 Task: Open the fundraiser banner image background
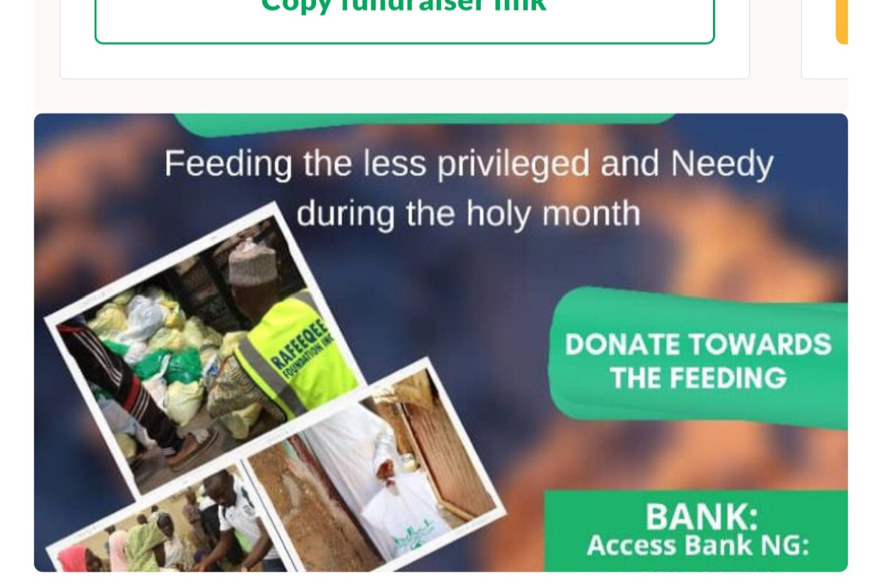pyautogui.click(x=441, y=343)
